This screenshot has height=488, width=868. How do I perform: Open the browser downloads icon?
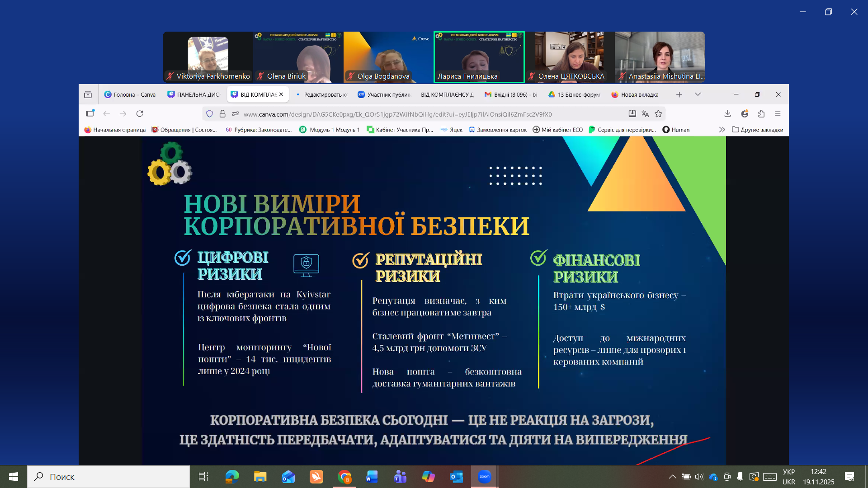tap(727, 114)
